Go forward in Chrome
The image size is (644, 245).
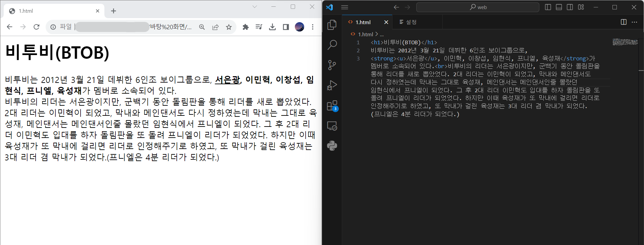point(23,27)
